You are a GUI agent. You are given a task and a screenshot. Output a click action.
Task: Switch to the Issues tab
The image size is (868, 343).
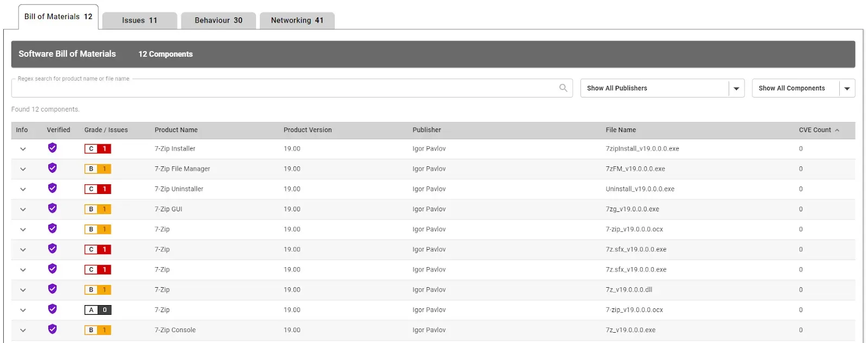pos(139,21)
